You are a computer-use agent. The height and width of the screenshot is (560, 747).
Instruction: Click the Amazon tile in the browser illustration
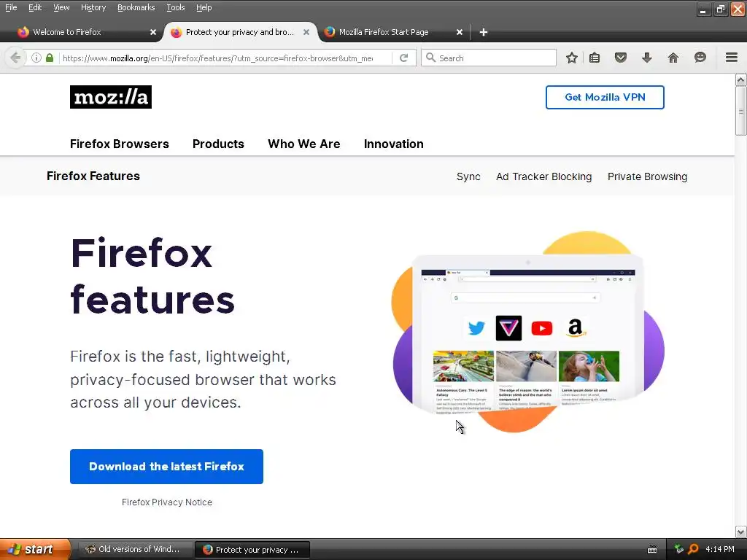point(575,328)
